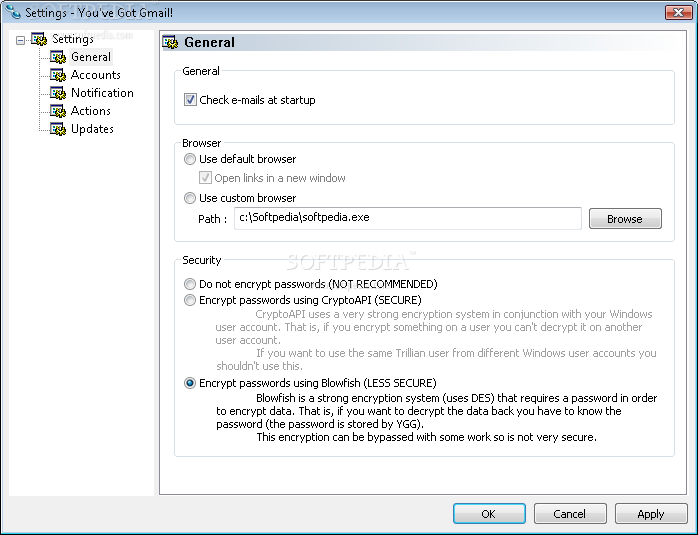Screen dimensions: 698x535
Task: Select the Settings root label
Action: point(73,39)
